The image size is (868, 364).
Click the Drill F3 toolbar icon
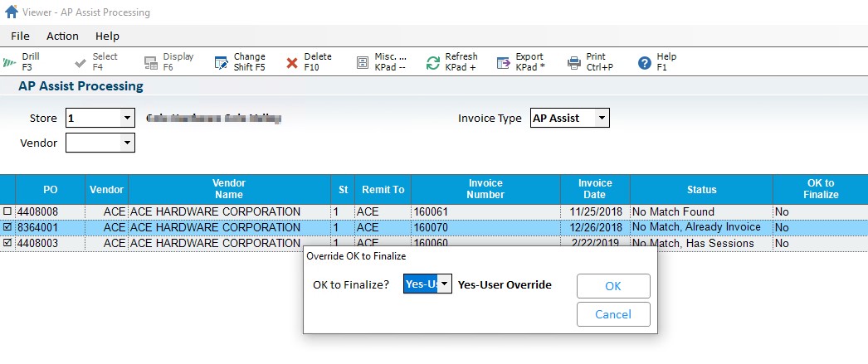pos(10,62)
